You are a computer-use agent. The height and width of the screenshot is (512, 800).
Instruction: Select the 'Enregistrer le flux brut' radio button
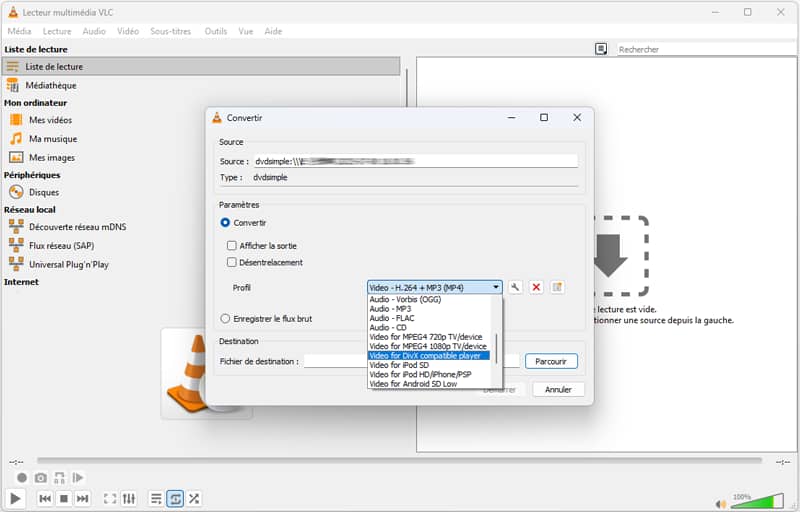tap(225, 319)
